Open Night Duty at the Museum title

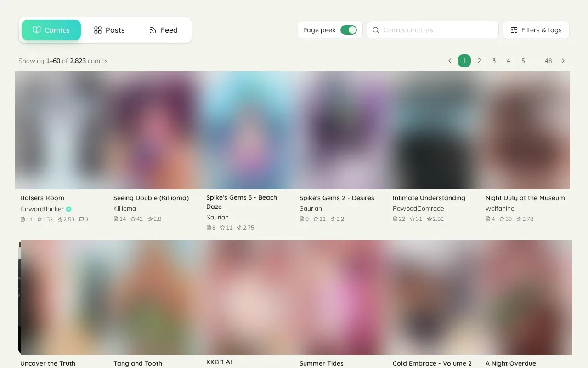click(525, 198)
